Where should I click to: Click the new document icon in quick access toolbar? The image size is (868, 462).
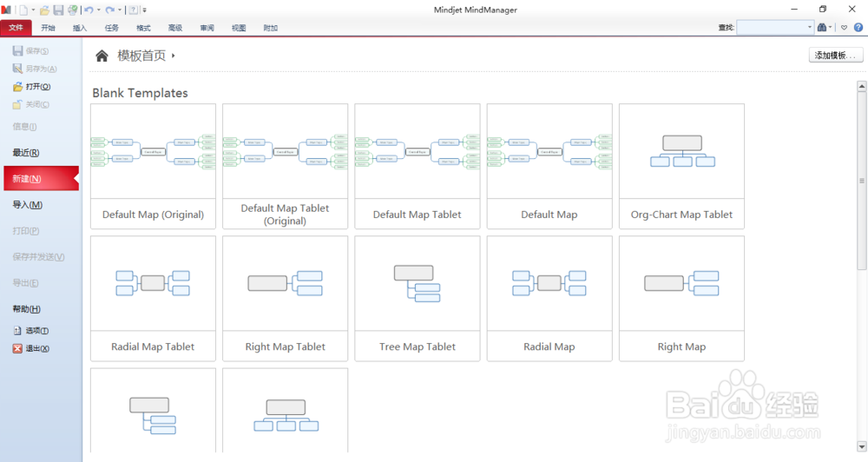pyautogui.click(x=23, y=10)
